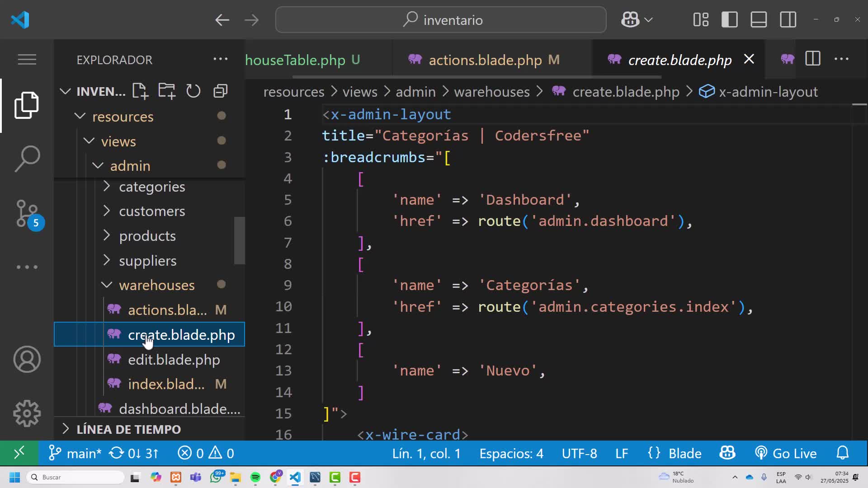Close the create.blade.php tab
Screen dimensions: 868x488
749,59
